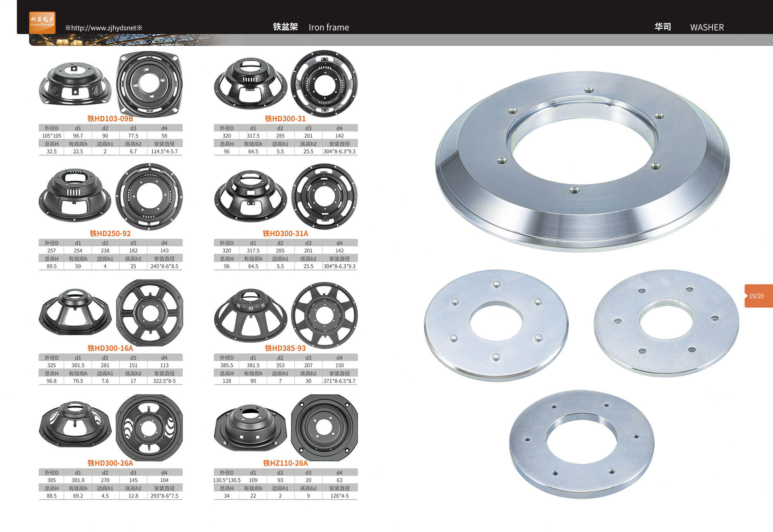
Task: Click the 69.2 effective height cell
Action: [78, 496]
